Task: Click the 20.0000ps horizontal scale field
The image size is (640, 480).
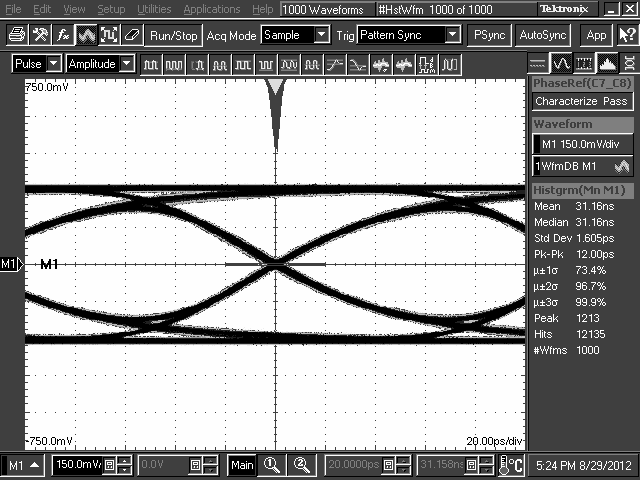Action: pos(354,465)
